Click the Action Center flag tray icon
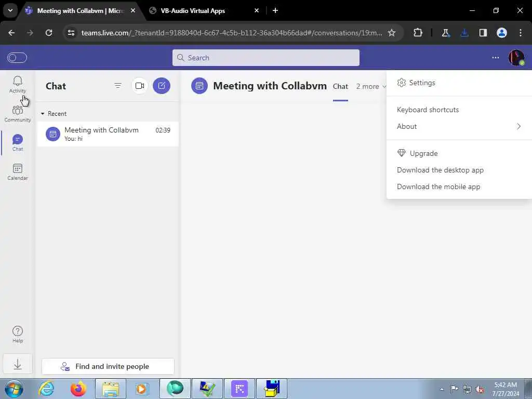Screen dimensions: 532x399 454,389
